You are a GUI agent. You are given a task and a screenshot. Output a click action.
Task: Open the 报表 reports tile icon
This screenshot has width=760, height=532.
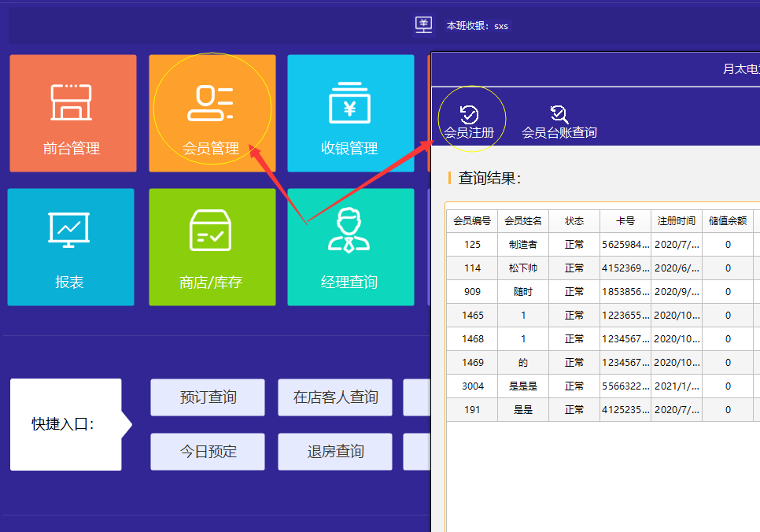coord(69,230)
